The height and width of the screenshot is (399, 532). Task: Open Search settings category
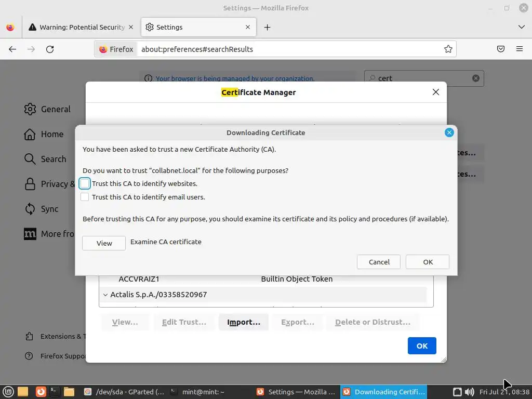45,159
